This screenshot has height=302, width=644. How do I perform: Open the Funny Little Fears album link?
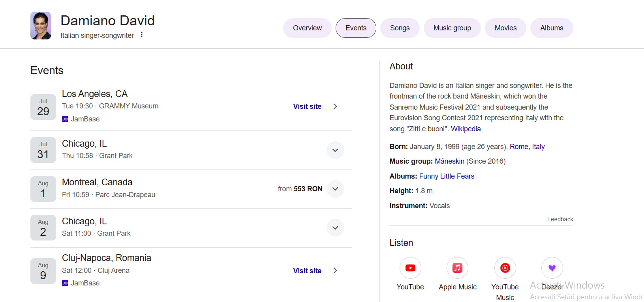pos(447,176)
